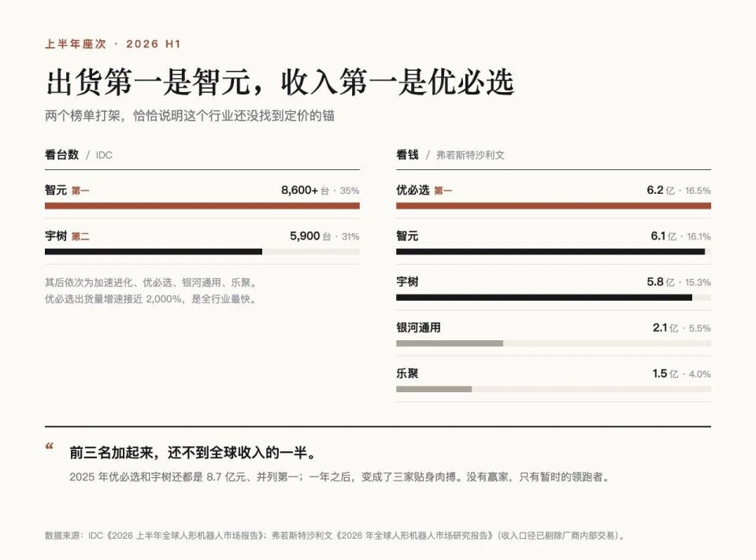Click the '看钱' section heading
The height and width of the screenshot is (560, 756).
[x=407, y=155]
